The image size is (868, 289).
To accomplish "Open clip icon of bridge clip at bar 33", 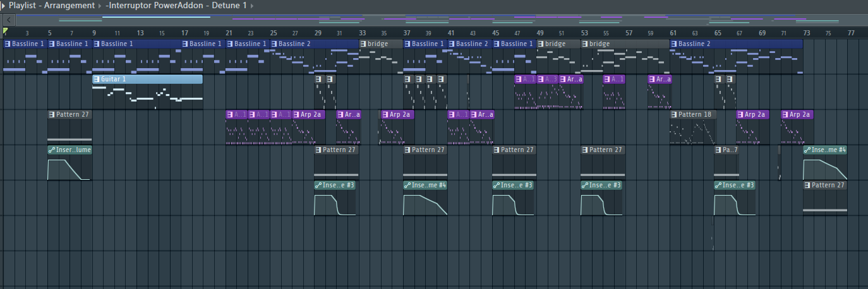I will click(363, 44).
